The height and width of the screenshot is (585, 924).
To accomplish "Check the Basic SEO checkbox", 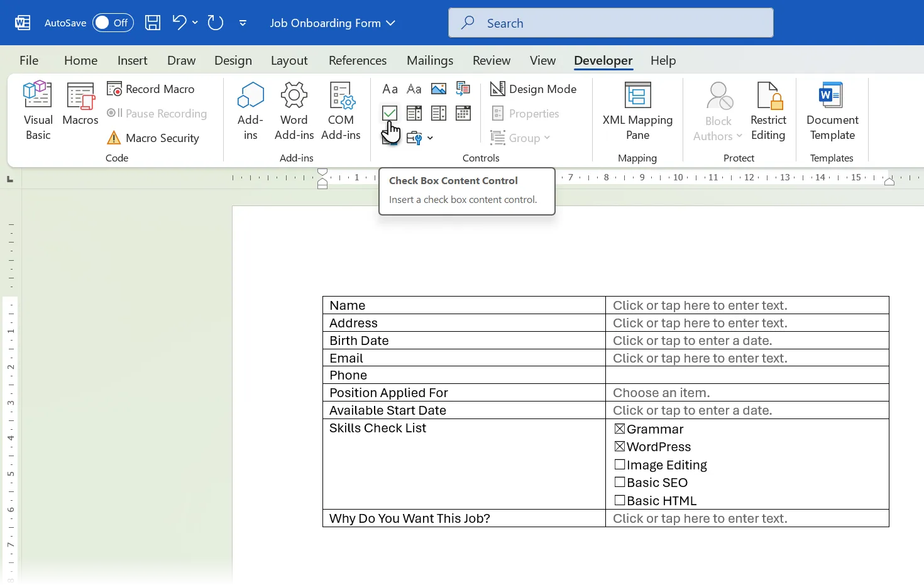I will click(x=620, y=482).
